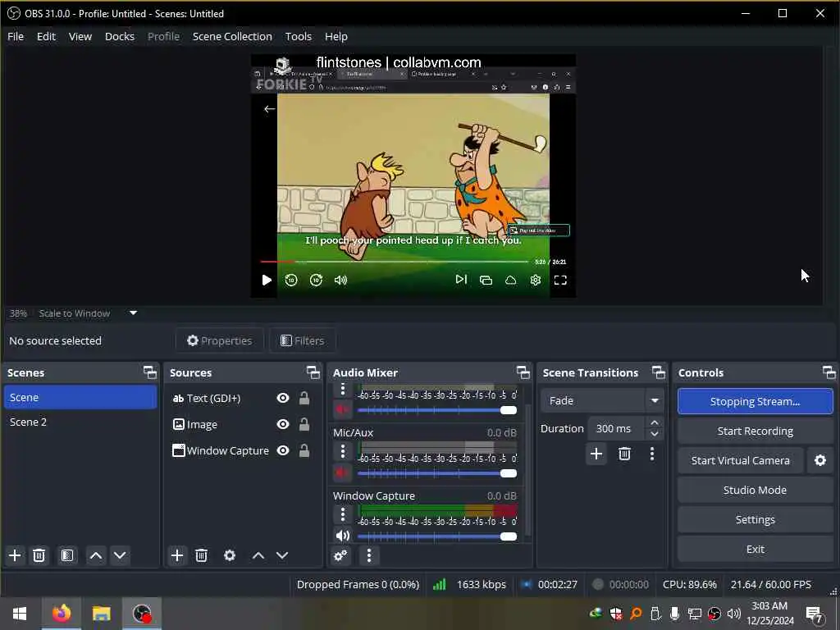Image resolution: width=840 pixels, height=630 pixels.
Task: Select Scene 2 in Scenes list
Action: pos(80,422)
